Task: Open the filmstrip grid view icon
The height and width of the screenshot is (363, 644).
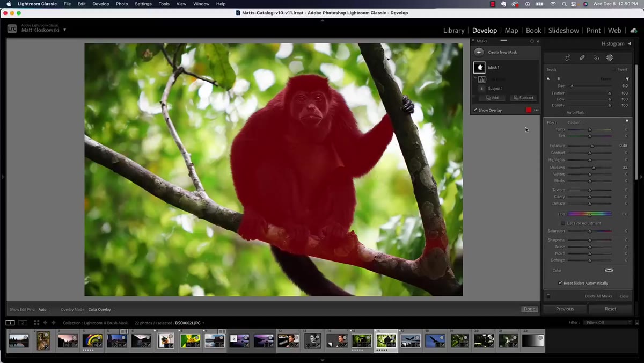Action: (x=36, y=323)
